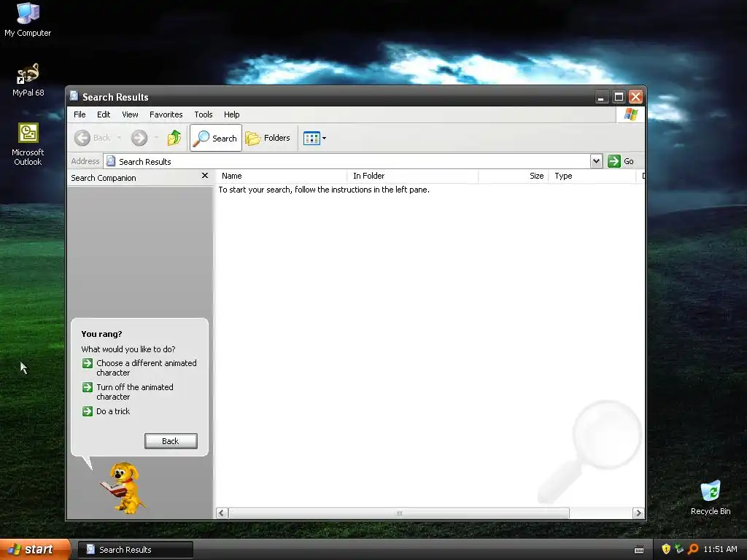Launch MyPal 68 browser shortcut
The height and width of the screenshot is (560, 747).
coord(28,79)
